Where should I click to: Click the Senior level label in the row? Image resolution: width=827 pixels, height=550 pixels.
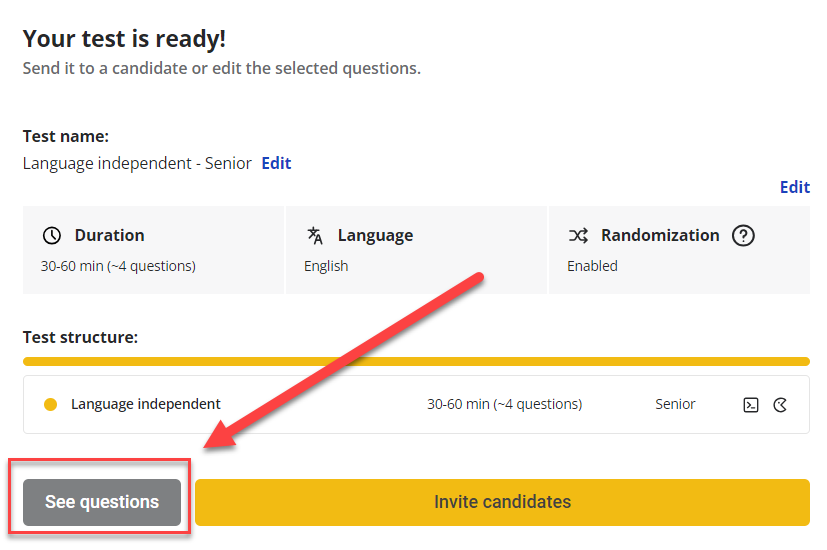click(x=675, y=405)
